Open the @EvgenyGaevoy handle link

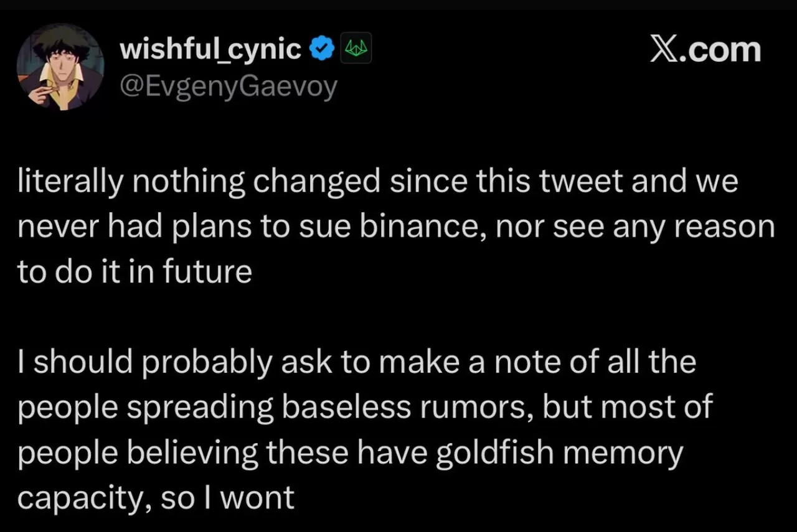point(228,85)
